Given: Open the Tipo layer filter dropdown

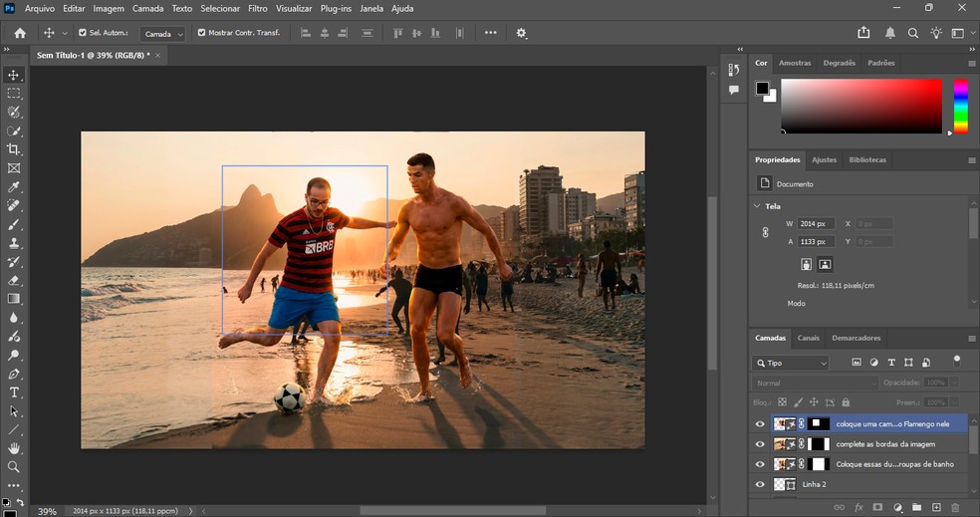Looking at the screenshot, I should [x=791, y=364].
